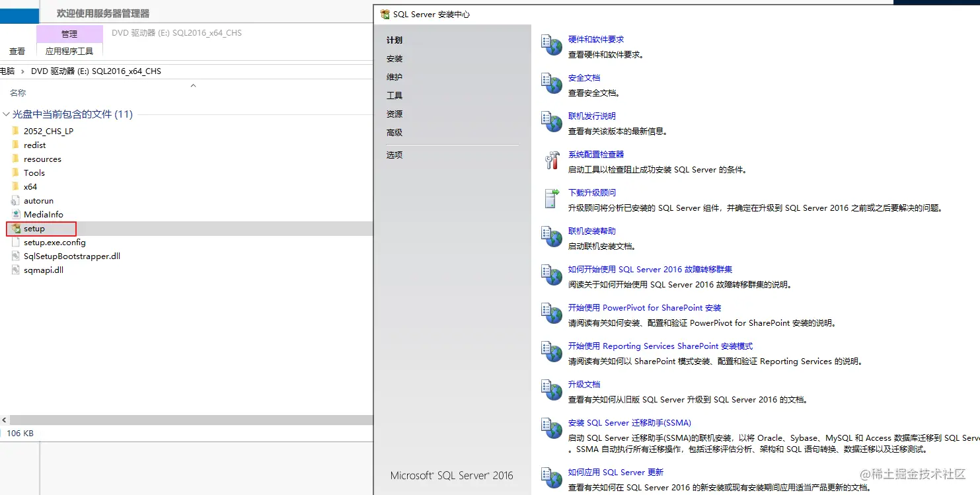Open the 开始使用 PowerPivot for SharePoint 安装 link
The width and height of the screenshot is (980, 495).
[644, 308]
